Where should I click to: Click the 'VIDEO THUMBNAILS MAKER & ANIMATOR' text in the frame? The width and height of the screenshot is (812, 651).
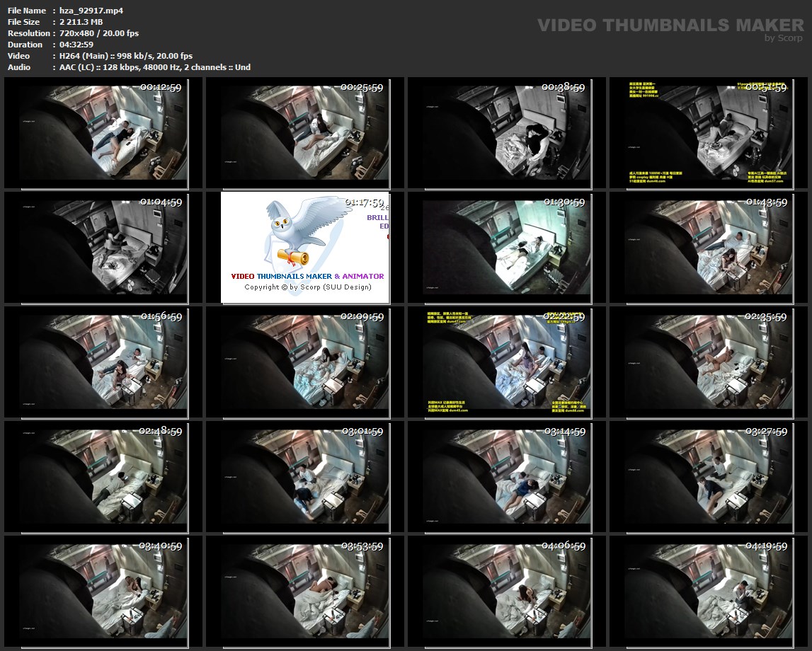click(307, 276)
